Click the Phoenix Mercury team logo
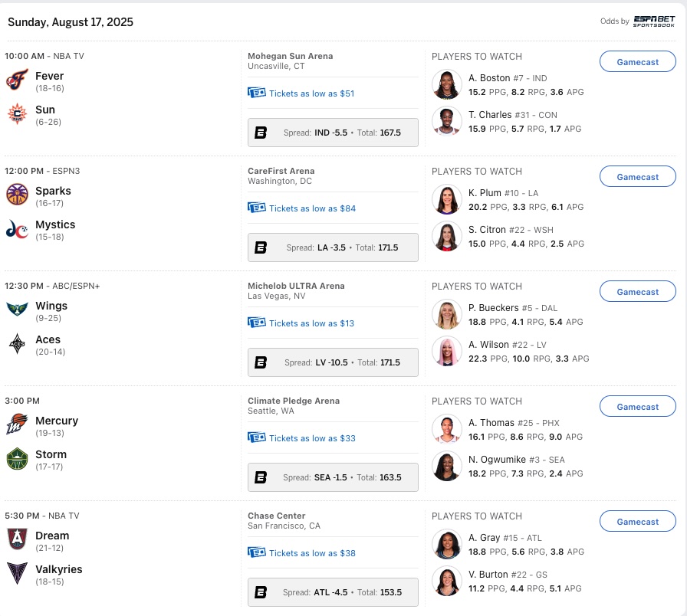The image size is (687, 616). [17, 424]
